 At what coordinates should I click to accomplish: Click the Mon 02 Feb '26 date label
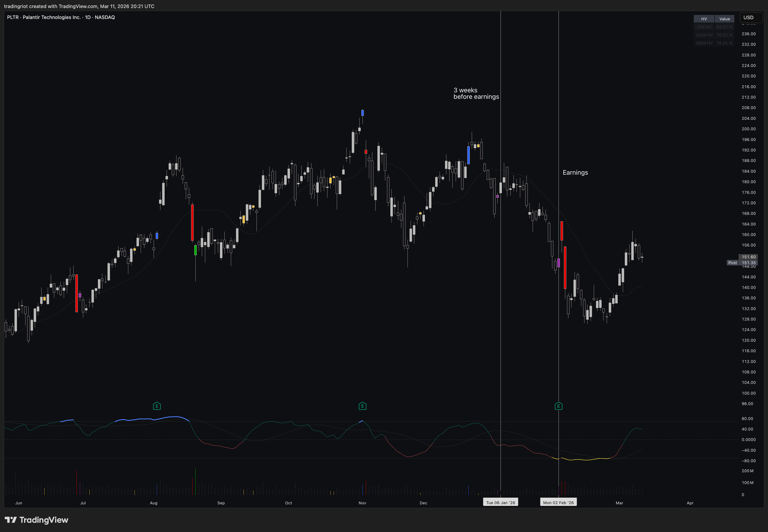[x=558, y=503]
